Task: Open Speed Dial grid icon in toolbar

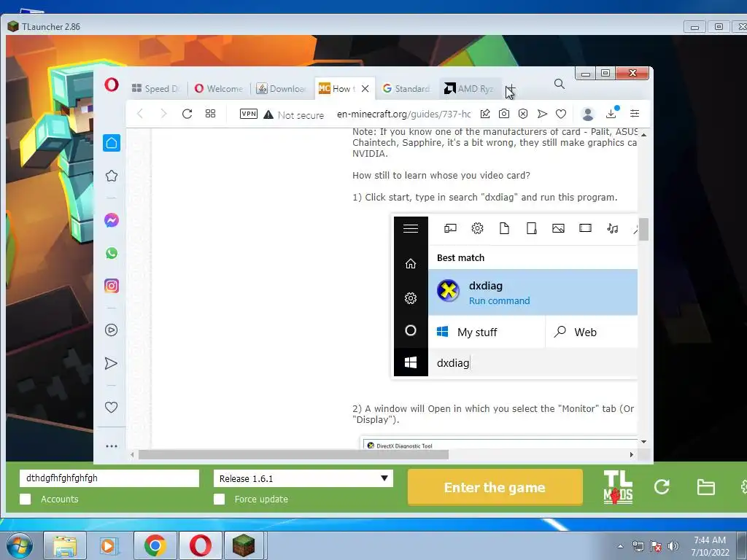Action: 210,113
